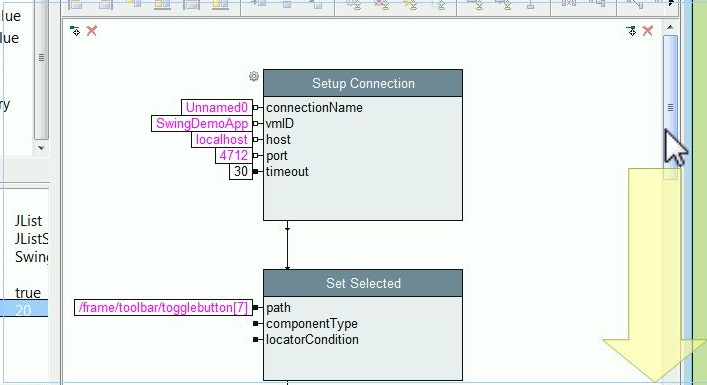Image resolution: width=707 pixels, height=385 pixels.
Task: Click the 30 timeout value box
Action: pyautogui.click(x=241, y=172)
